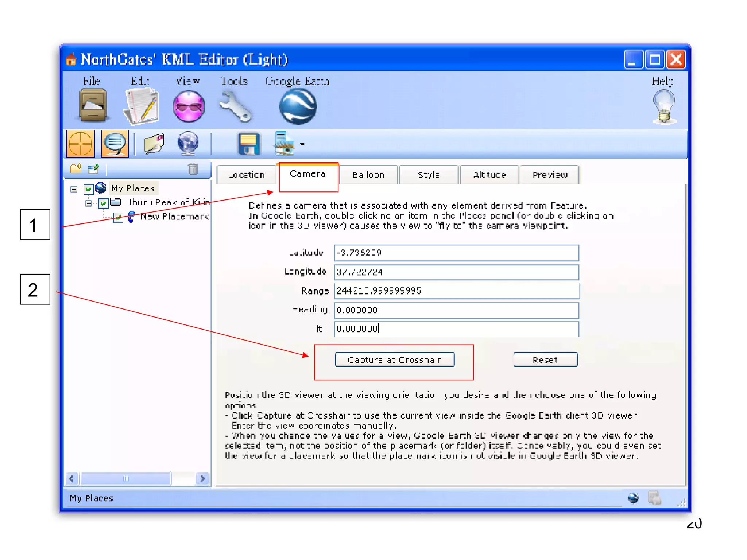Open the Altitude tab
747x560 pixels.
(x=489, y=175)
